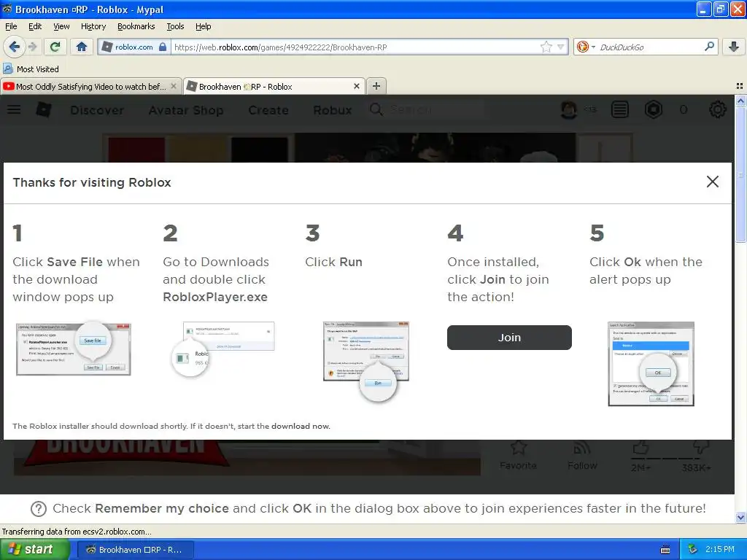The width and height of the screenshot is (747, 560).
Task: Go back with the browser back arrow
Action: 15,47
